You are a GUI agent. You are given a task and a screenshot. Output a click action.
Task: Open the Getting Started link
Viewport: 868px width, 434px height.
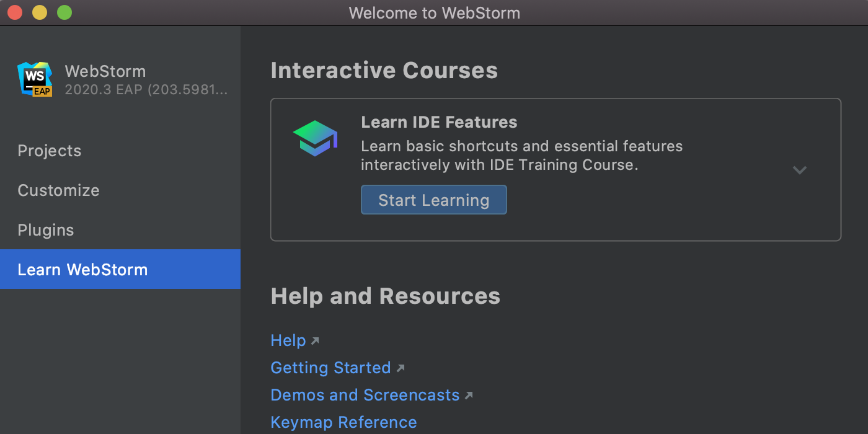click(331, 368)
